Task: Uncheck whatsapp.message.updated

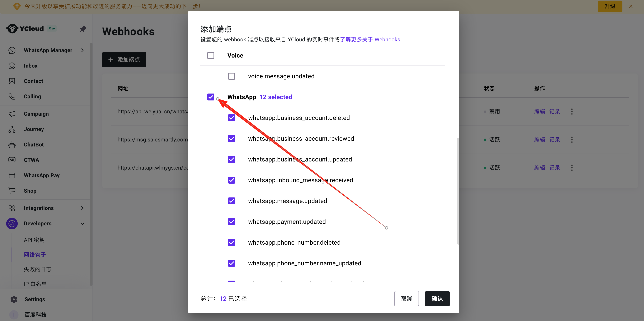Action: [231, 201]
